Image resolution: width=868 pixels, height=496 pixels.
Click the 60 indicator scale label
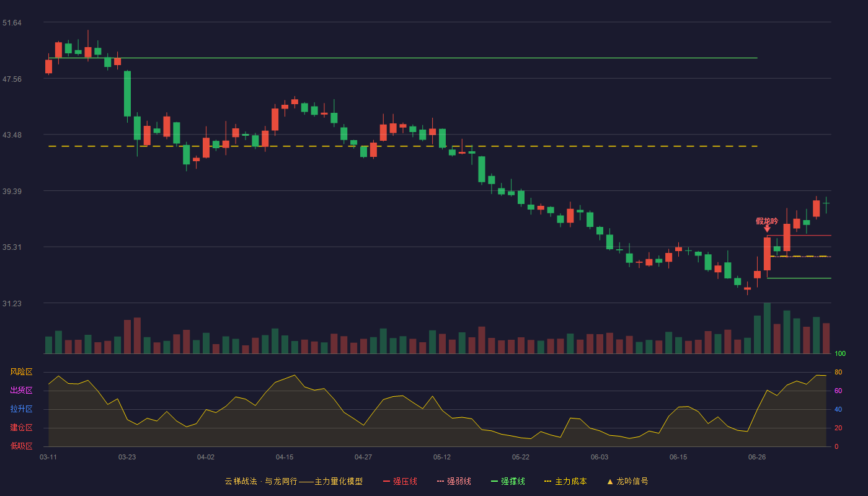(838, 391)
